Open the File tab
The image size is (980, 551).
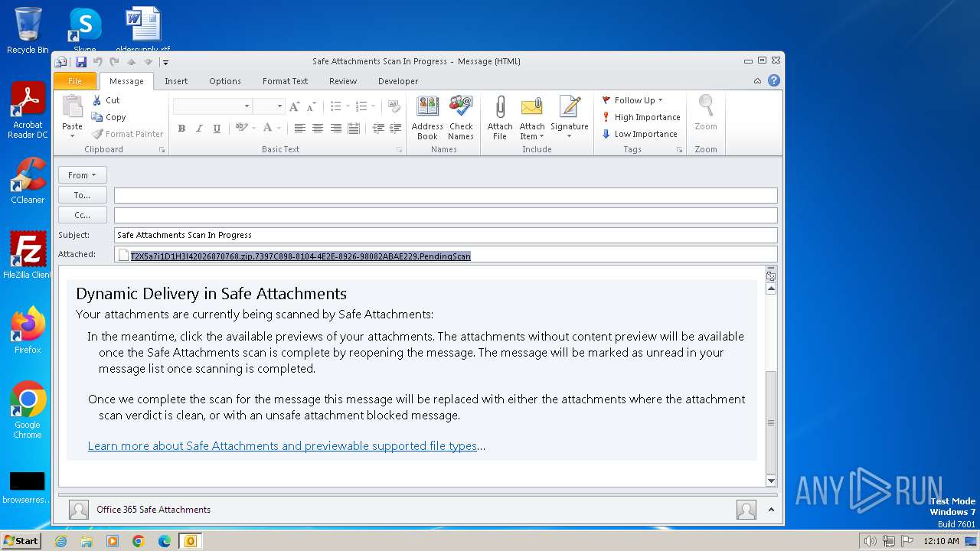click(75, 81)
